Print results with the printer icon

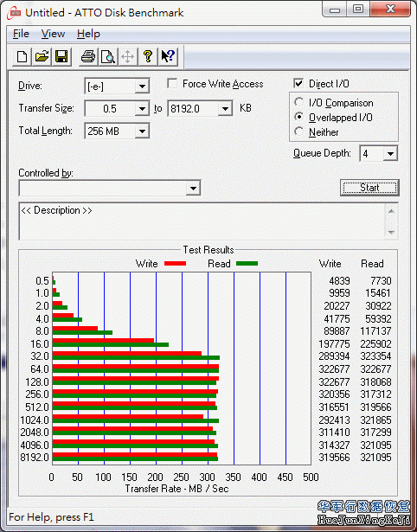tap(88, 56)
